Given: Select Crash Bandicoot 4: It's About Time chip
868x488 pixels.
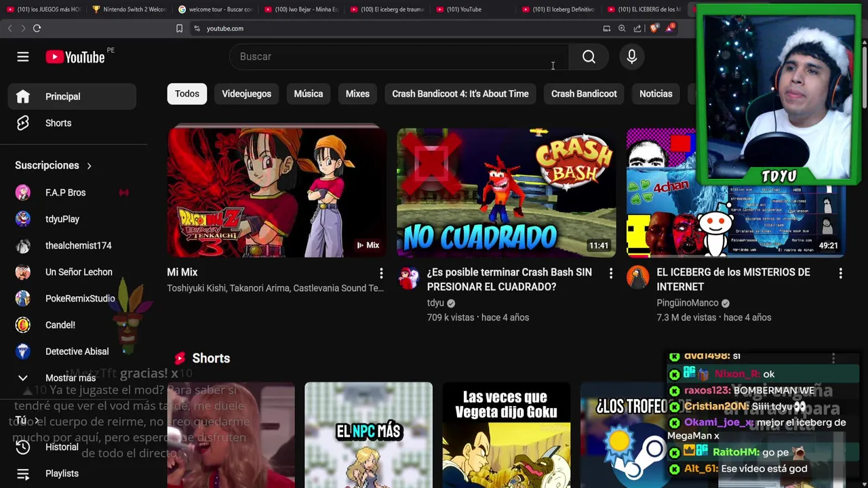Looking at the screenshot, I should [x=460, y=94].
